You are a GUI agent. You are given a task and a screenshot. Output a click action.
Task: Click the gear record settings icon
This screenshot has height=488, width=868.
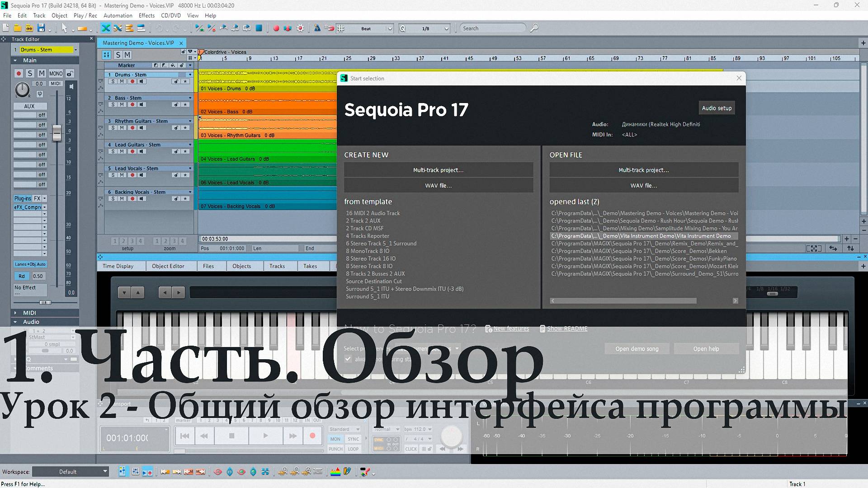click(x=300, y=28)
